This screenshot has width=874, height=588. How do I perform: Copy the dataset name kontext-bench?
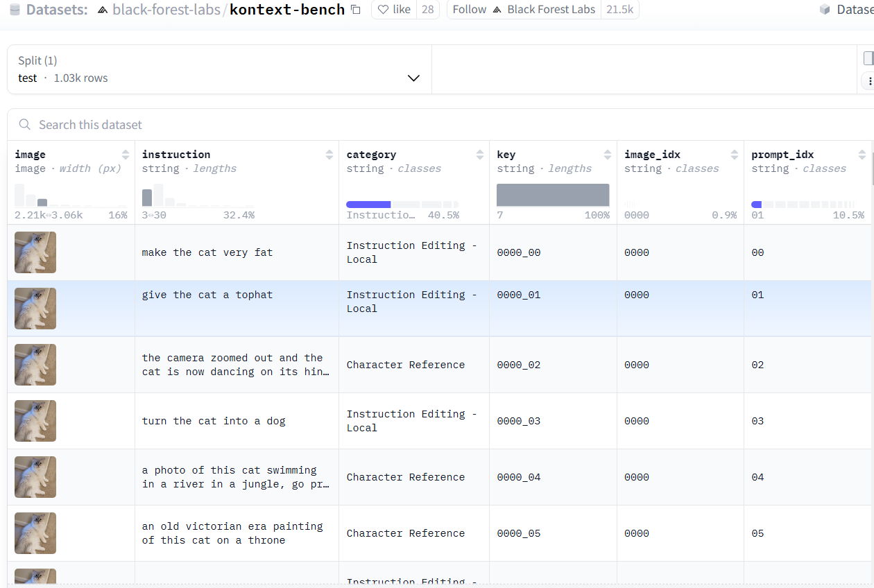click(356, 10)
